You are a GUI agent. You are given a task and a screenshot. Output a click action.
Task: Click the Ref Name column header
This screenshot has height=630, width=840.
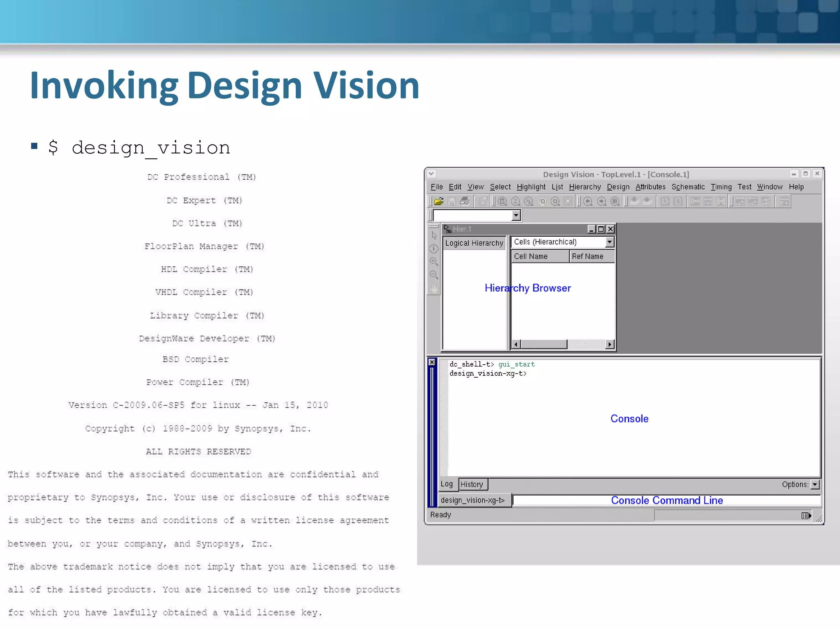(592, 256)
